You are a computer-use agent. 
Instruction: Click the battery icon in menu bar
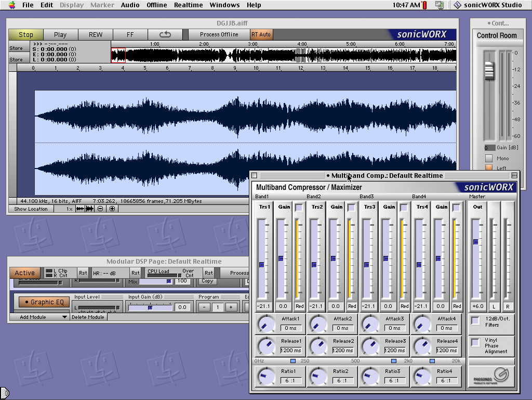click(x=424, y=5)
